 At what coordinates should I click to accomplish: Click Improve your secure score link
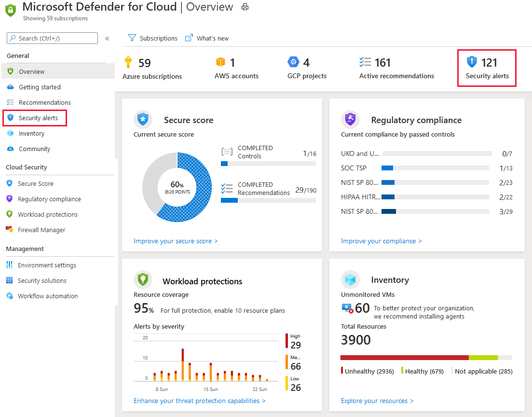click(x=176, y=241)
